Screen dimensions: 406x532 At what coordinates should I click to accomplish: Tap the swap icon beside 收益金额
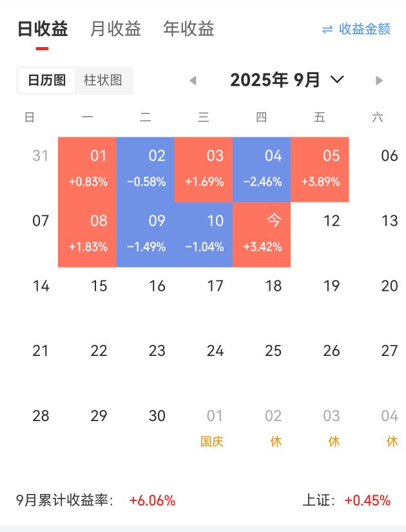[327, 30]
